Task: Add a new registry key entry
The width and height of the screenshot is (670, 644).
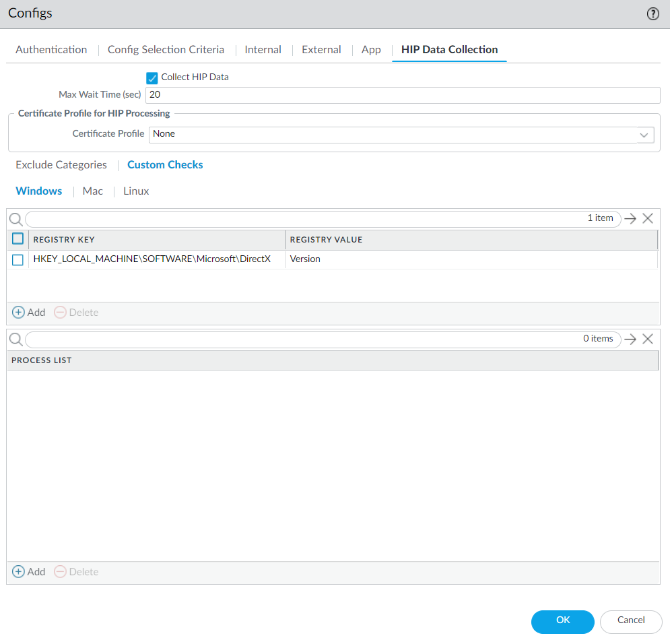Action: coord(29,313)
